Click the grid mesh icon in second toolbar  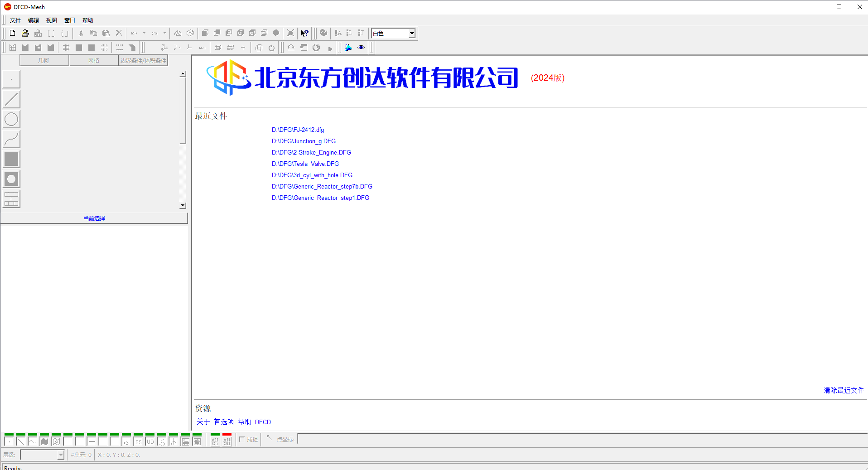coord(13,48)
